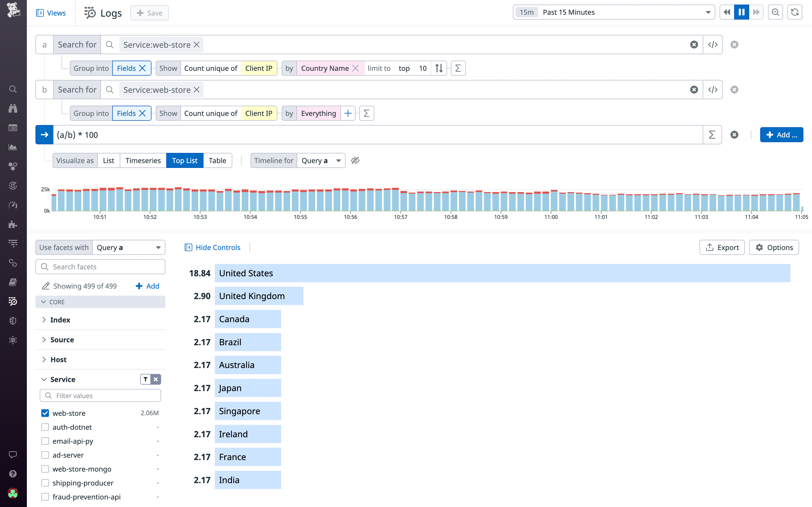Viewport: 812px width, 507px height.
Task: Click the Security shield icon in sidebar
Action: pyautogui.click(x=13, y=321)
